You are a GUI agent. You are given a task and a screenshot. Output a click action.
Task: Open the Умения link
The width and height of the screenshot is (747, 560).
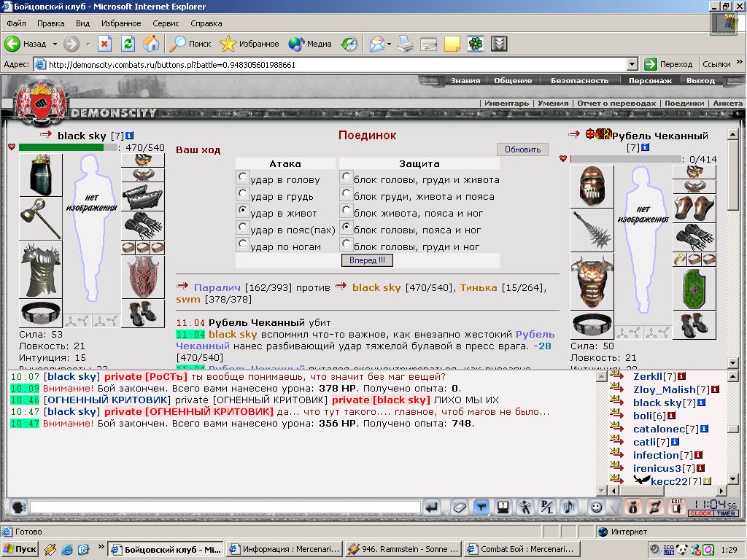pyautogui.click(x=553, y=104)
